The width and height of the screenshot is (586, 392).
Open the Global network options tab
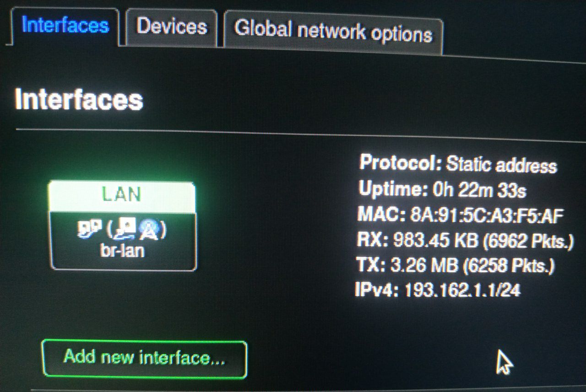pos(333,32)
